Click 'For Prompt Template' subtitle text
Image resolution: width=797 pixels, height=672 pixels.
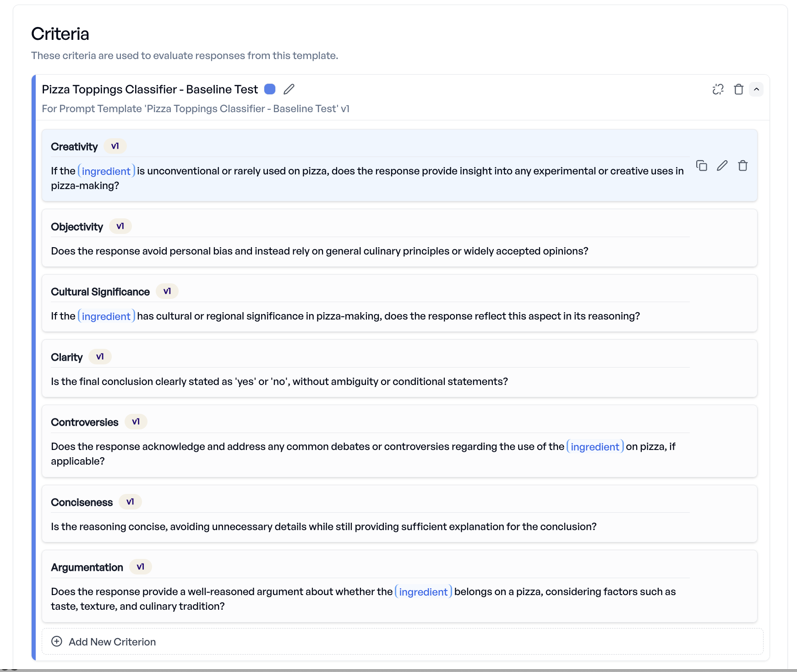tap(196, 108)
